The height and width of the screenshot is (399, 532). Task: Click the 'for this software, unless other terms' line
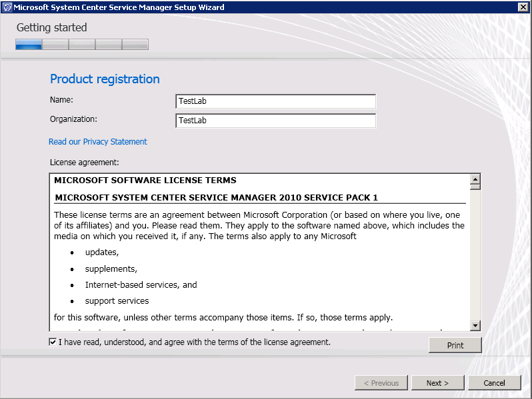pos(223,318)
